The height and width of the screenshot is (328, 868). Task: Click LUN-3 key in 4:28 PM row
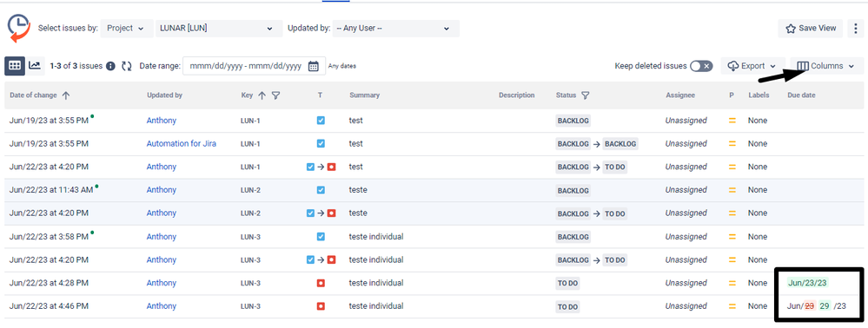(x=250, y=283)
